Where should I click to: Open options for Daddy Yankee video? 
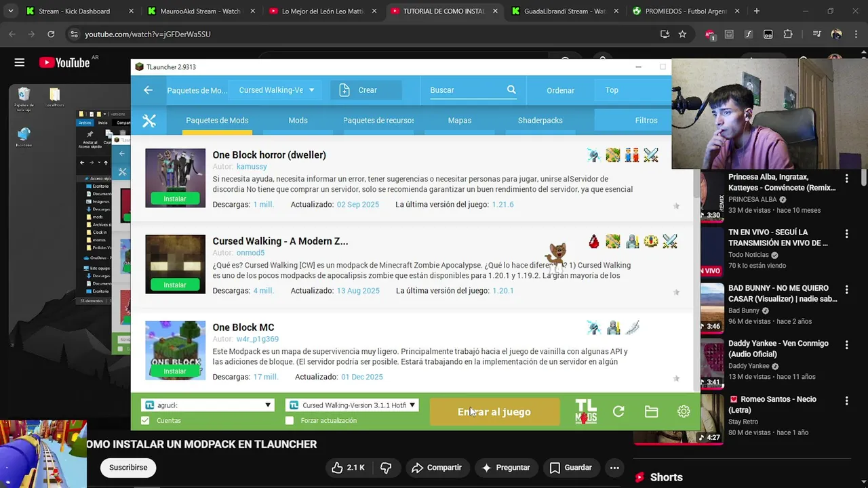pyautogui.click(x=846, y=345)
